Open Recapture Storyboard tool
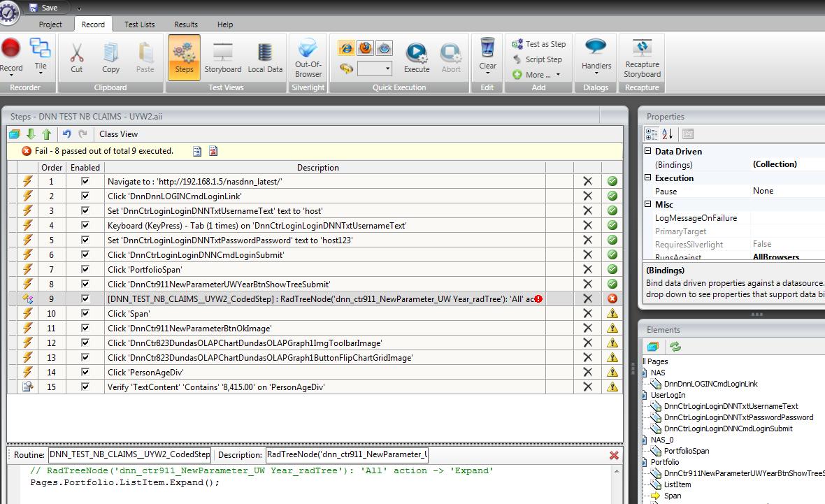This screenshot has height=504, width=825. (642, 58)
